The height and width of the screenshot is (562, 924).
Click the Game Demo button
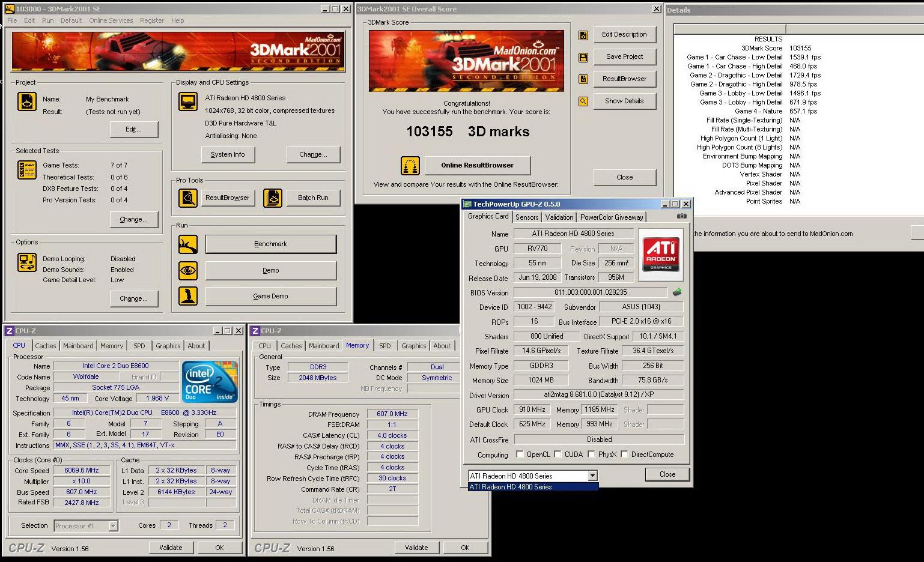pos(271,296)
